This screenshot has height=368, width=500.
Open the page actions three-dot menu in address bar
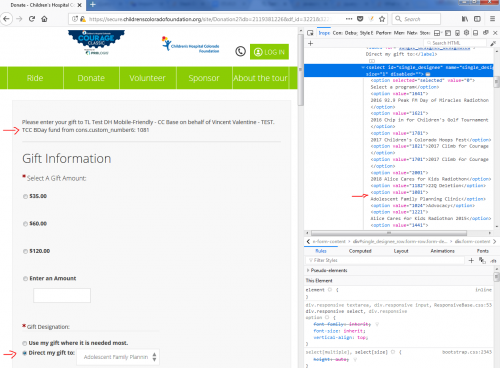(349, 19)
